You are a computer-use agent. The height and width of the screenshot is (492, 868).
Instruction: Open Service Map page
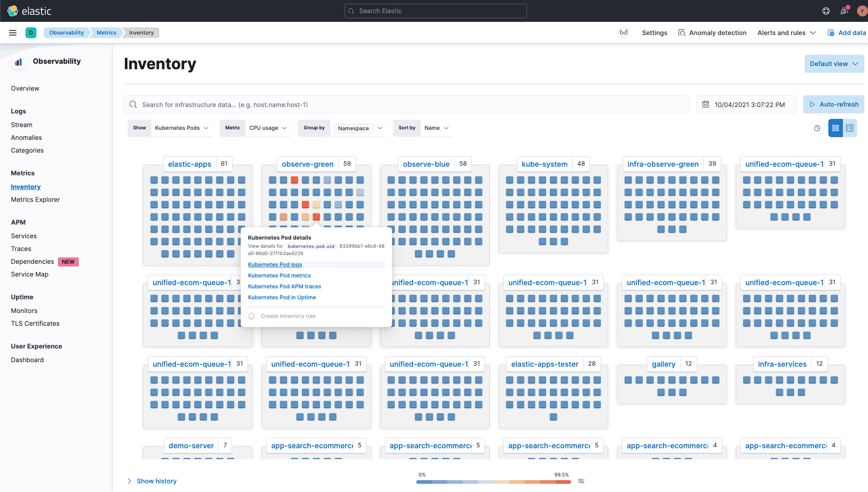click(30, 274)
